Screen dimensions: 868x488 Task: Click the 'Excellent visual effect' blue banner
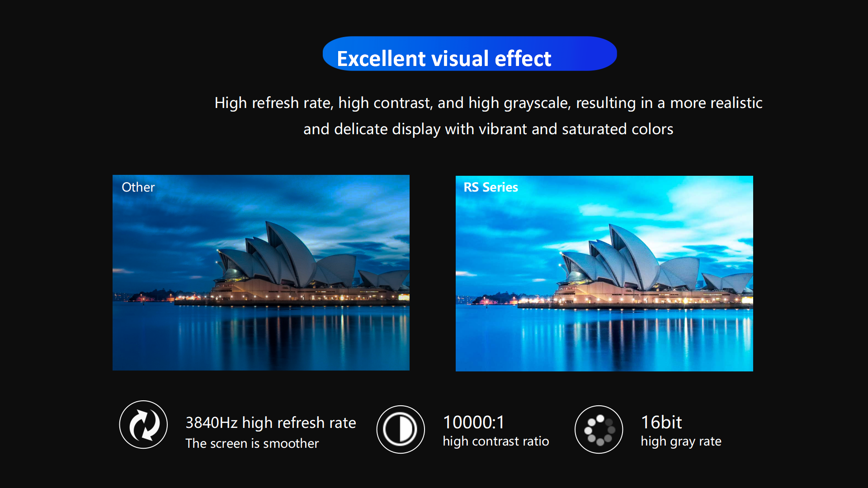pyautogui.click(x=469, y=54)
